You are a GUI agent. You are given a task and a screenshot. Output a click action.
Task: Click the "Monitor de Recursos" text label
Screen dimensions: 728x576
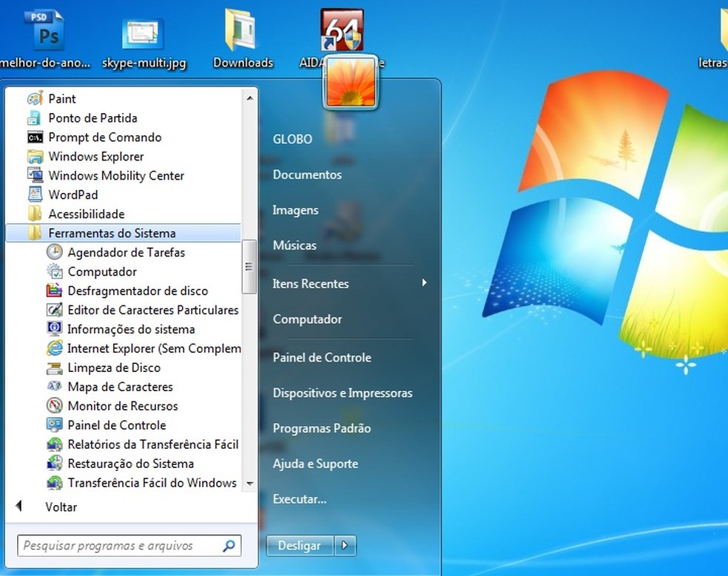click(123, 406)
